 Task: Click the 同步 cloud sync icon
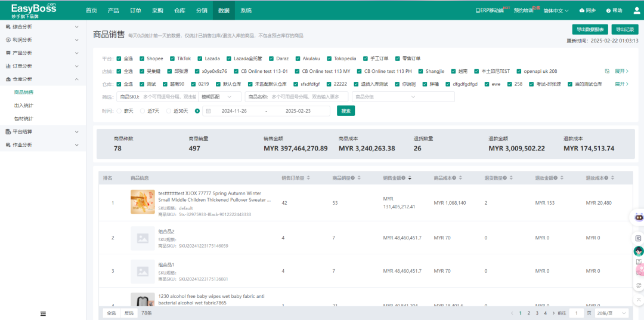581,11
